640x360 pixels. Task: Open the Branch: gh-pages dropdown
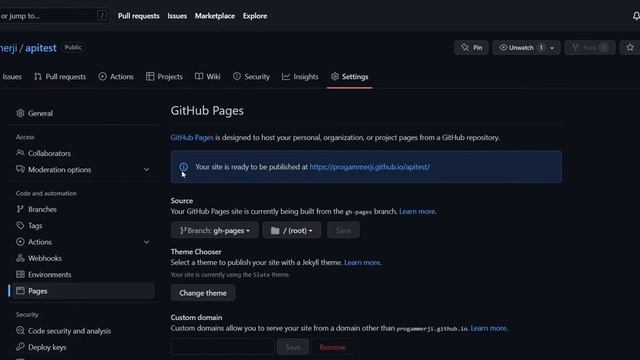pyautogui.click(x=215, y=231)
